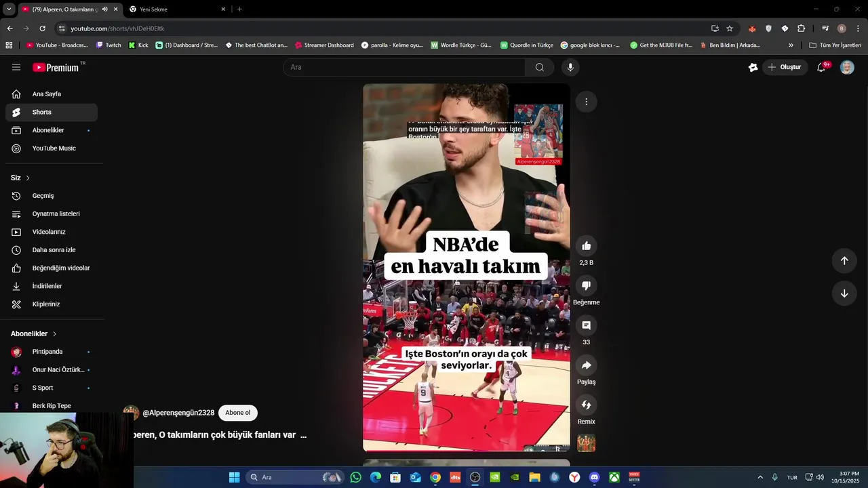Reload the page in Chrome
The height and width of the screenshot is (488, 868).
[42, 28]
